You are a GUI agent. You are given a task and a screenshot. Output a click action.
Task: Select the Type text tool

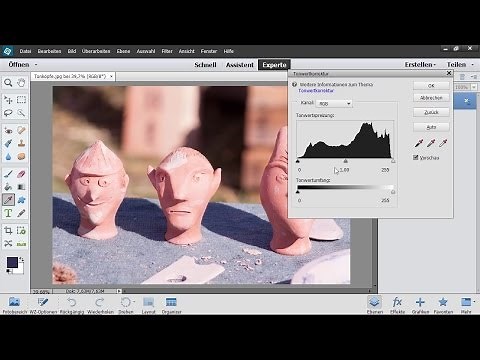pos(8,213)
